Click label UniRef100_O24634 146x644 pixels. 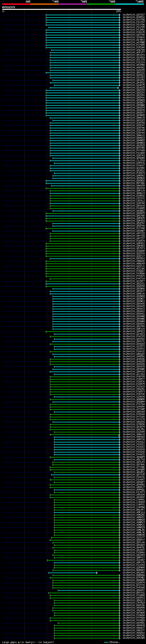point(133,397)
